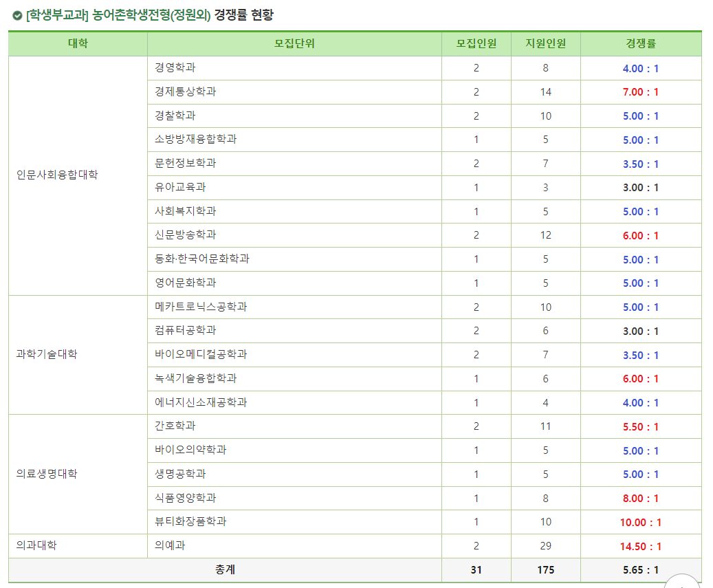Screen dimensions: 713x588
Task: Click the 경쟁률 column header
Action: 641,43
